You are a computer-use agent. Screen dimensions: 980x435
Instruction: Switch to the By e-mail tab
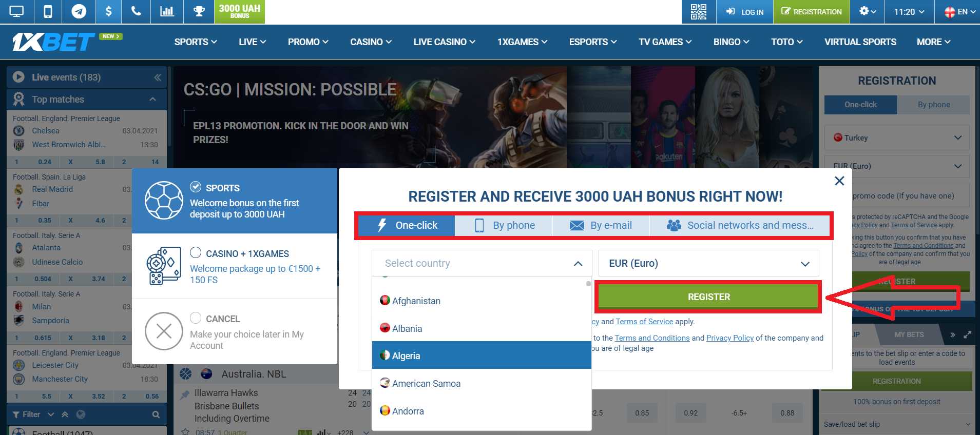[601, 225]
